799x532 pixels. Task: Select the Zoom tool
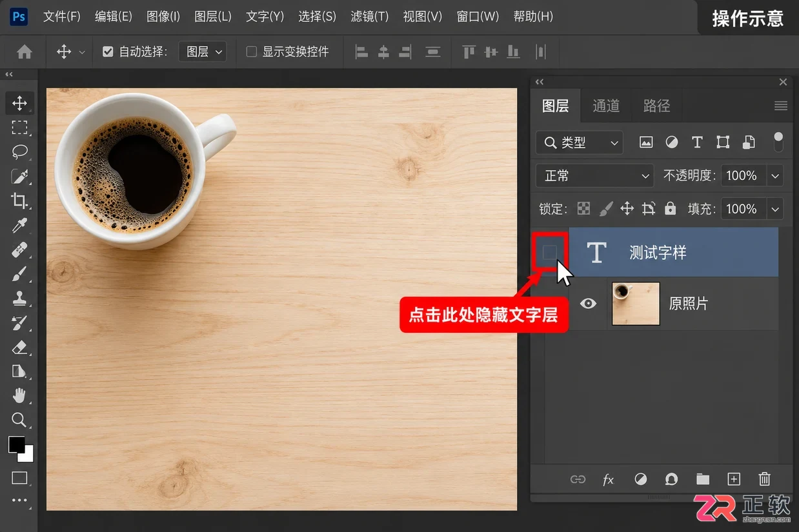[x=19, y=420]
